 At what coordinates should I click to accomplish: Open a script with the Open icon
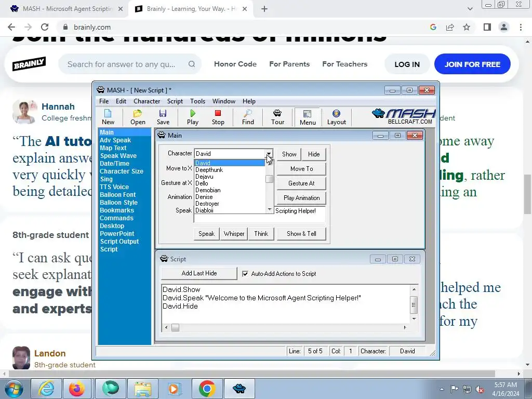coord(138,117)
